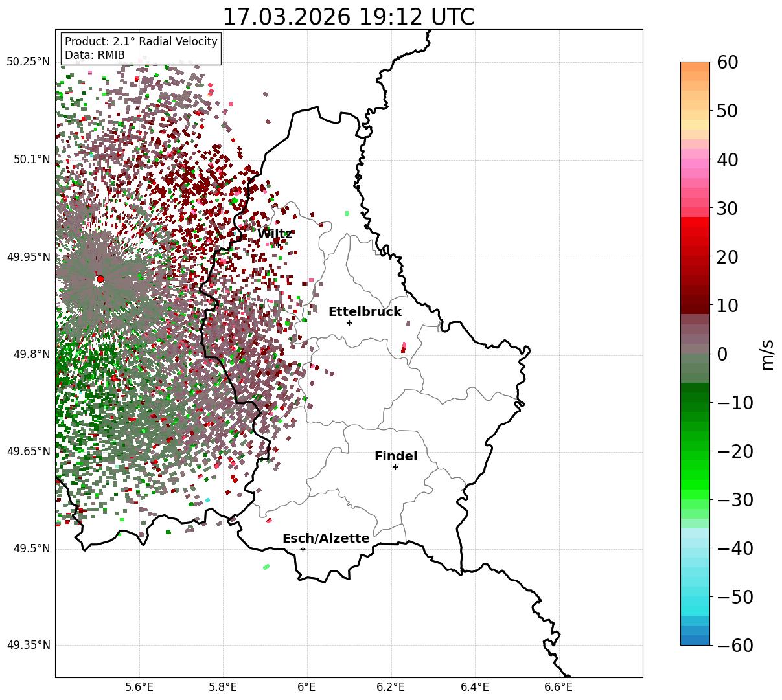Click the colorbar 'm/s' unit label
Viewport: 782px width, 700px height.
tap(768, 354)
